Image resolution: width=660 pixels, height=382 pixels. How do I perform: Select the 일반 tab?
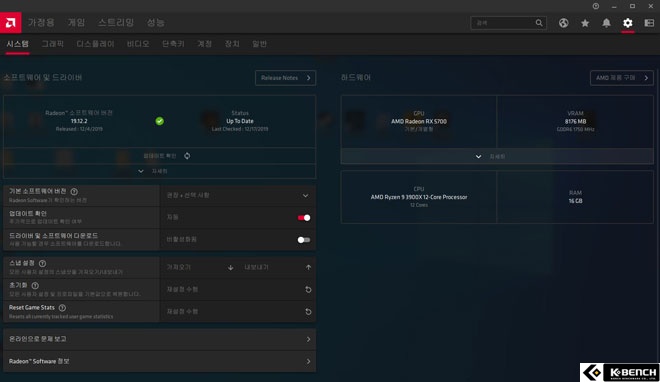(x=259, y=44)
